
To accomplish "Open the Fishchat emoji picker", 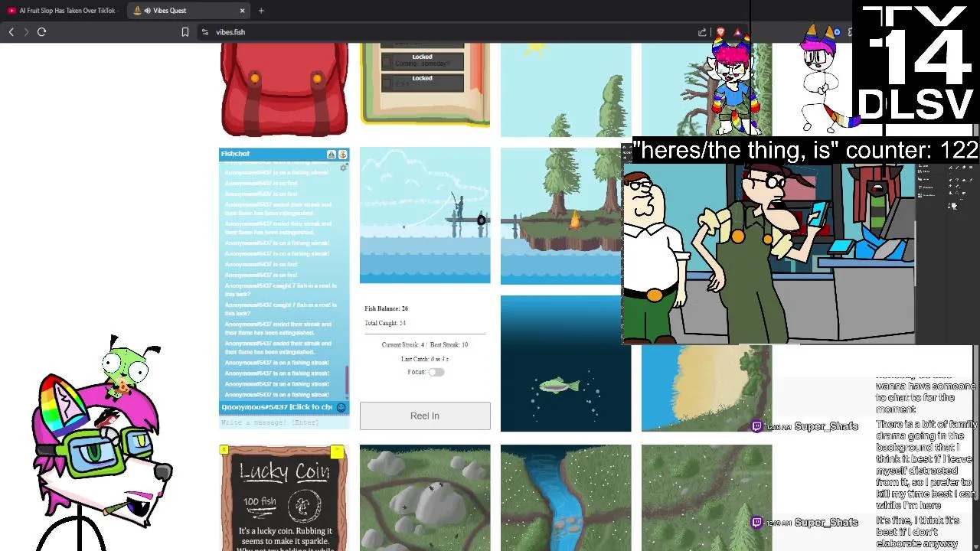I will 341,407.
